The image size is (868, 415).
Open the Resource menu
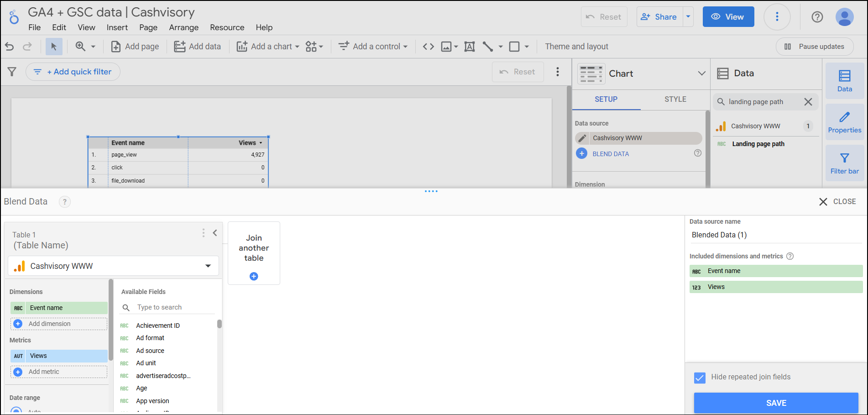[x=227, y=27]
